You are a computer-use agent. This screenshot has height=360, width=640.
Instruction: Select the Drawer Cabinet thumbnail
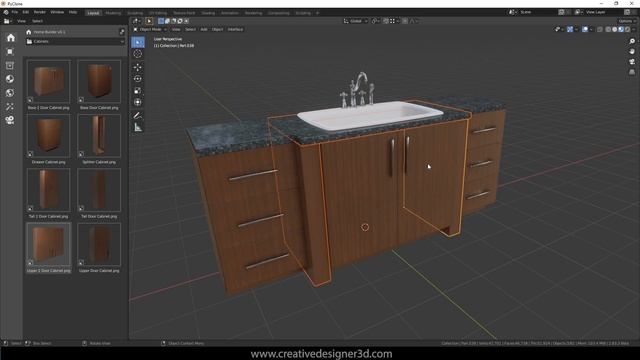[49, 136]
